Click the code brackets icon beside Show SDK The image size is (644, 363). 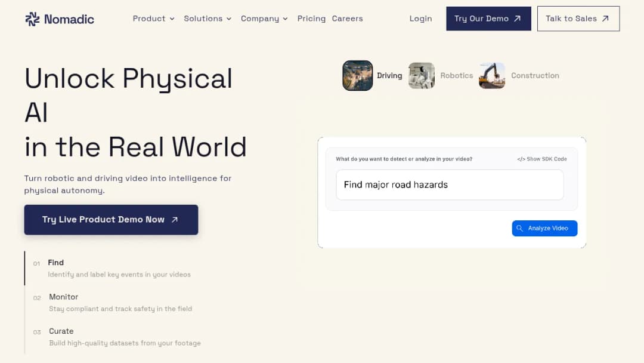pos(521,159)
